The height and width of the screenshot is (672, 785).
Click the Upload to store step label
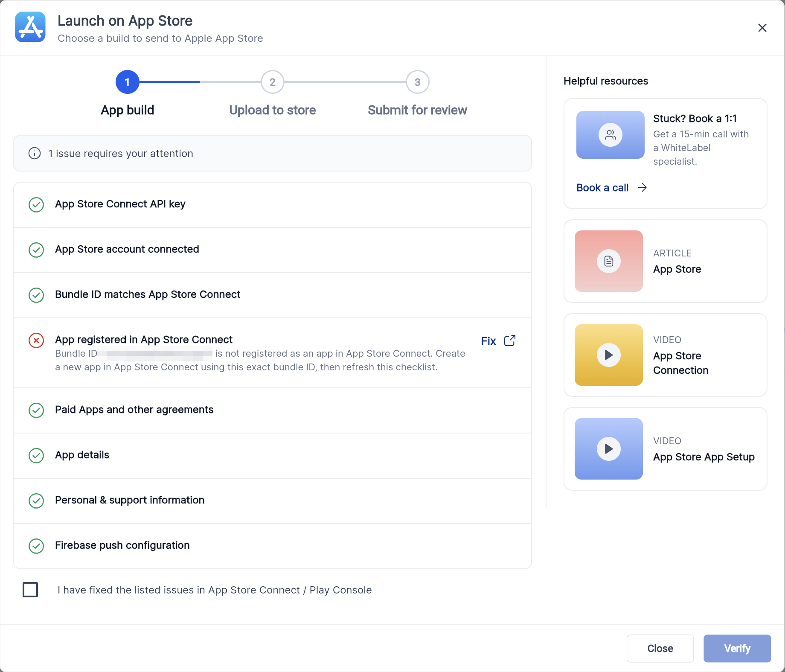tap(273, 110)
